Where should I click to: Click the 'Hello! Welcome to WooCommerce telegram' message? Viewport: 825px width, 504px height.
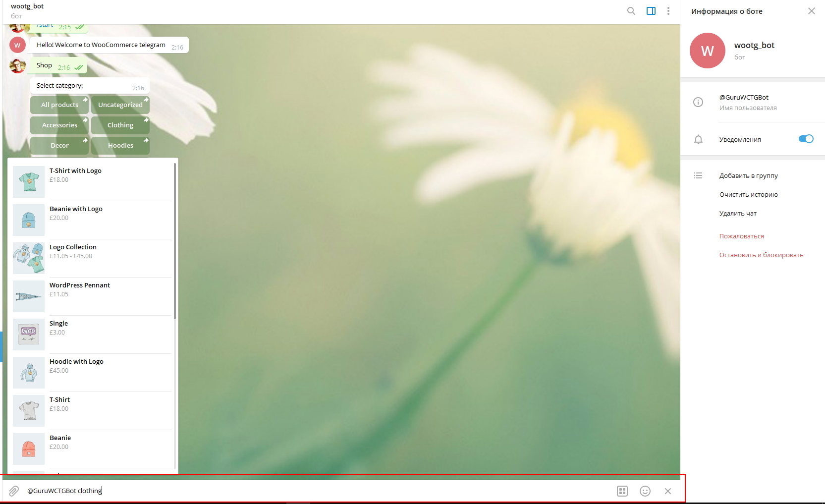[109, 45]
